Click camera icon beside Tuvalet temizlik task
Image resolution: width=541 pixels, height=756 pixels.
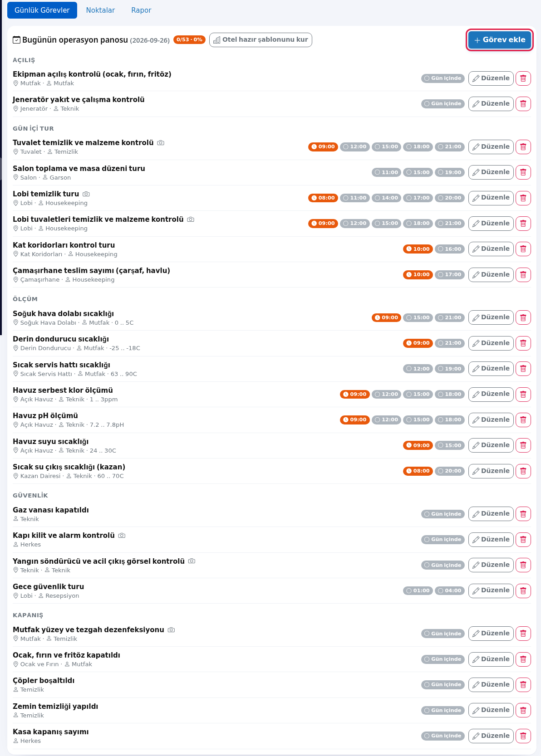coord(161,143)
